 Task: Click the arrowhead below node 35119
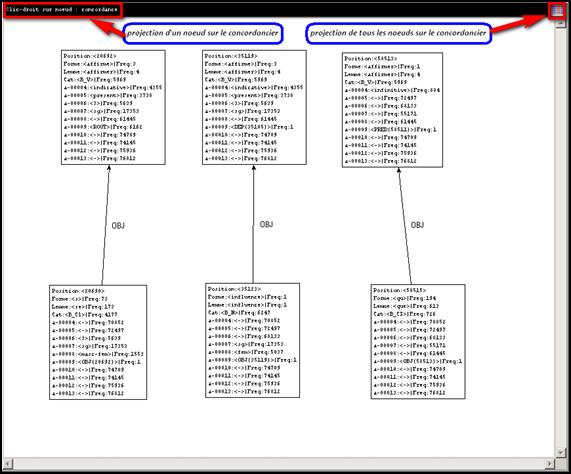click(254, 167)
